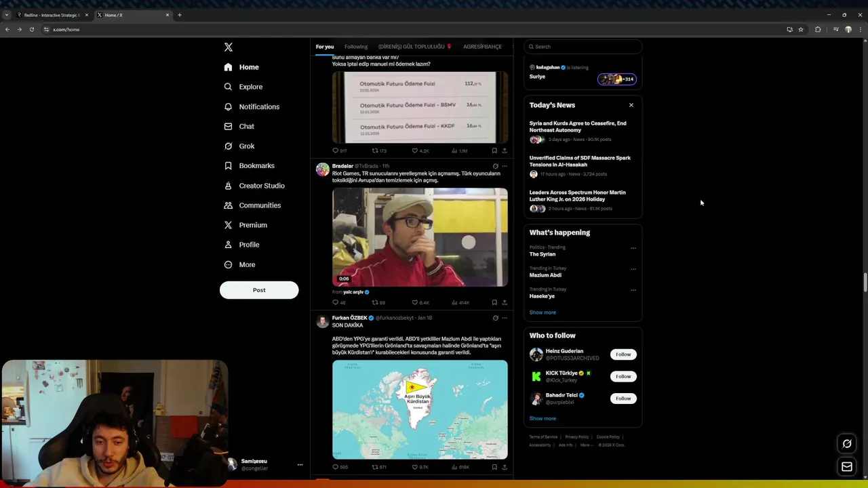Switch to Redline browser tab

[x=52, y=15]
